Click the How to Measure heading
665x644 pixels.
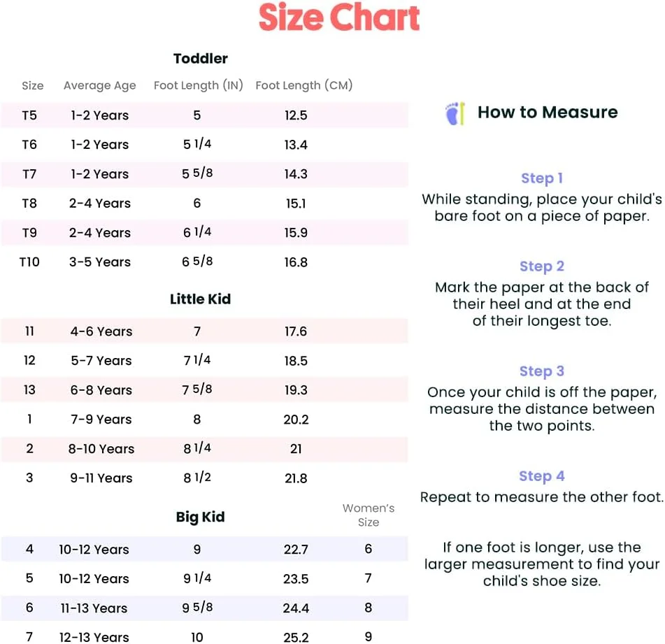point(548,113)
